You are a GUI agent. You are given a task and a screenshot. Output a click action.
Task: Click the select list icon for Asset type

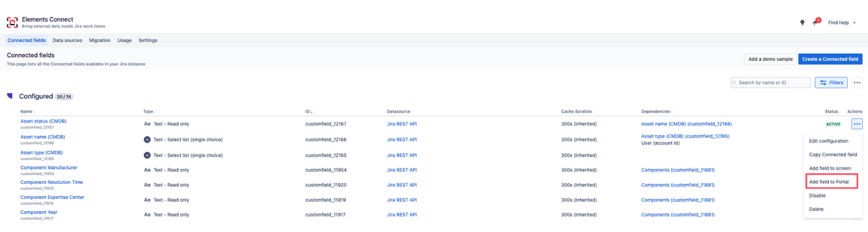tap(147, 155)
